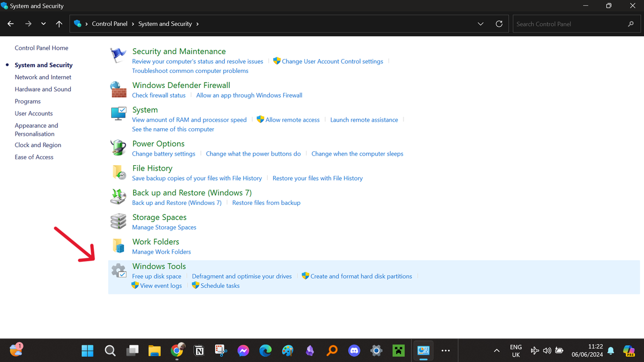Screen dimensions: 644x362
Task: Click the System monitor icon
Action: (x=118, y=114)
